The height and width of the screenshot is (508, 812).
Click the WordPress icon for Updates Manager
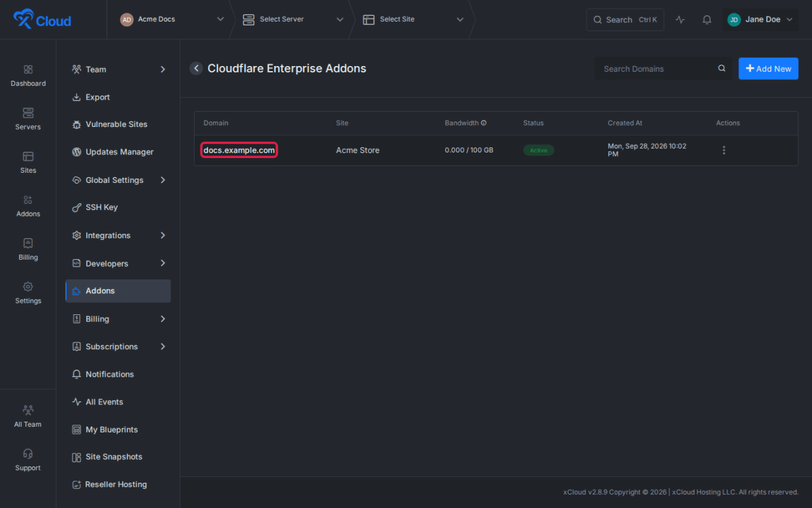[x=77, y=152]
